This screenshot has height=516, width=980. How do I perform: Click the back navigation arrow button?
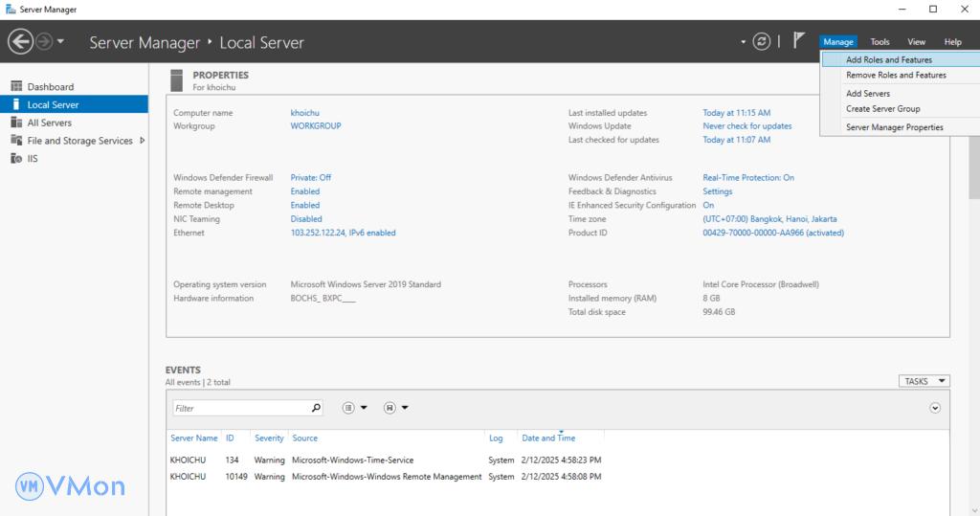[x=20, y=41]
